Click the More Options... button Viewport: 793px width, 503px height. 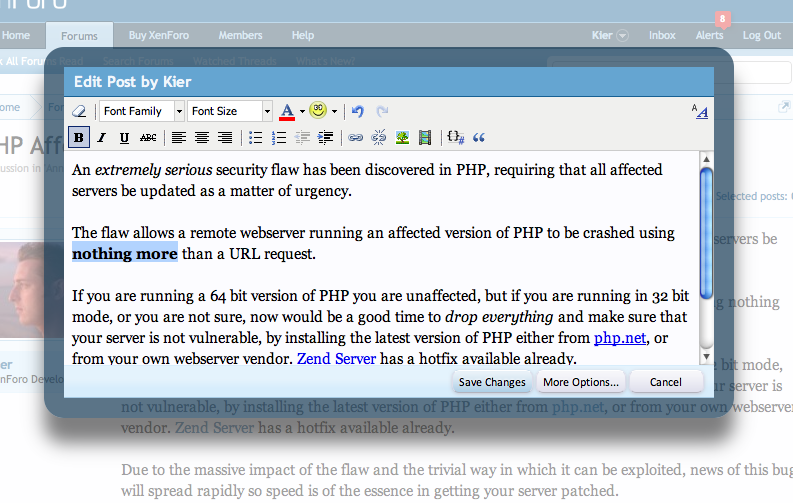(581, 382)
